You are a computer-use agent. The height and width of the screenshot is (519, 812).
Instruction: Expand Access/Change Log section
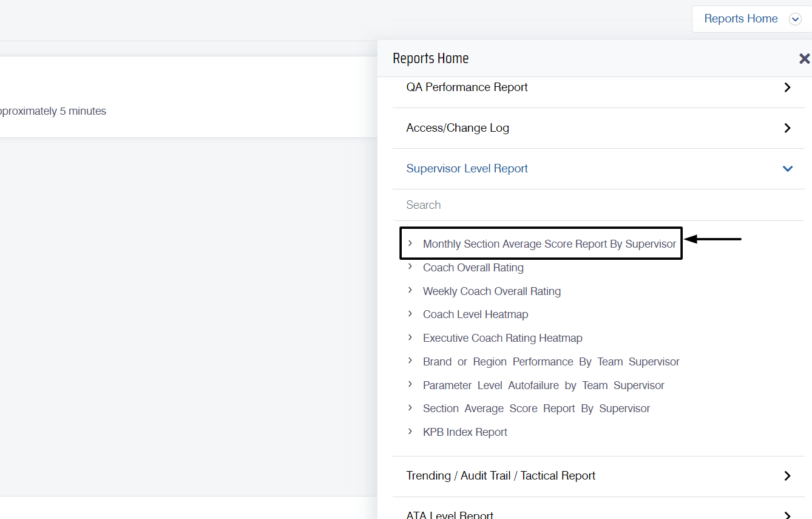(598, 128)
